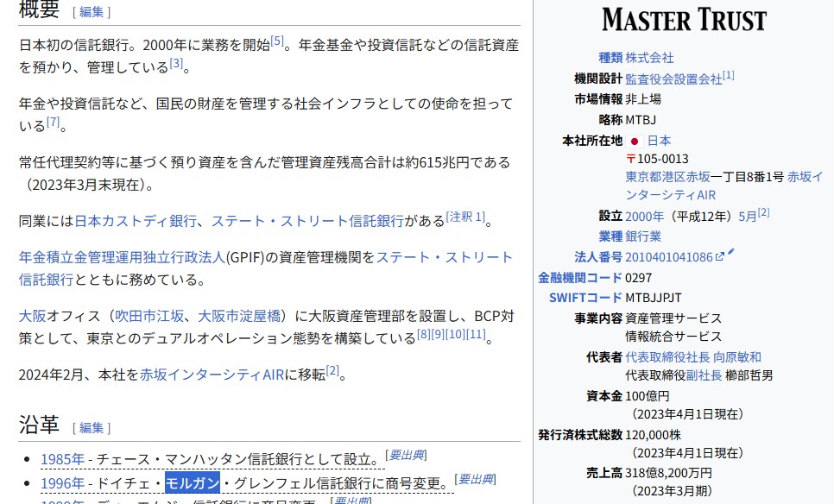The image size is (834, 504).
Task: Open the 東京都港区赤坂 address link
Action: coord(667,177)
